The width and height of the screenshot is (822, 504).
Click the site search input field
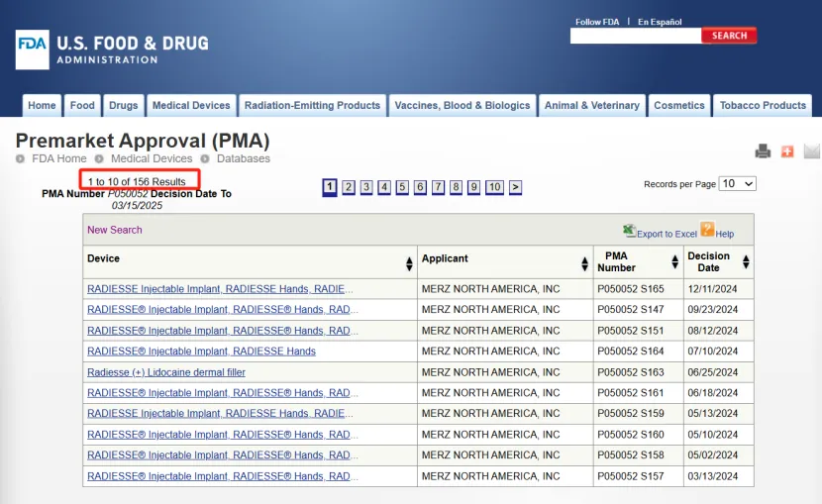click(636, 36)
